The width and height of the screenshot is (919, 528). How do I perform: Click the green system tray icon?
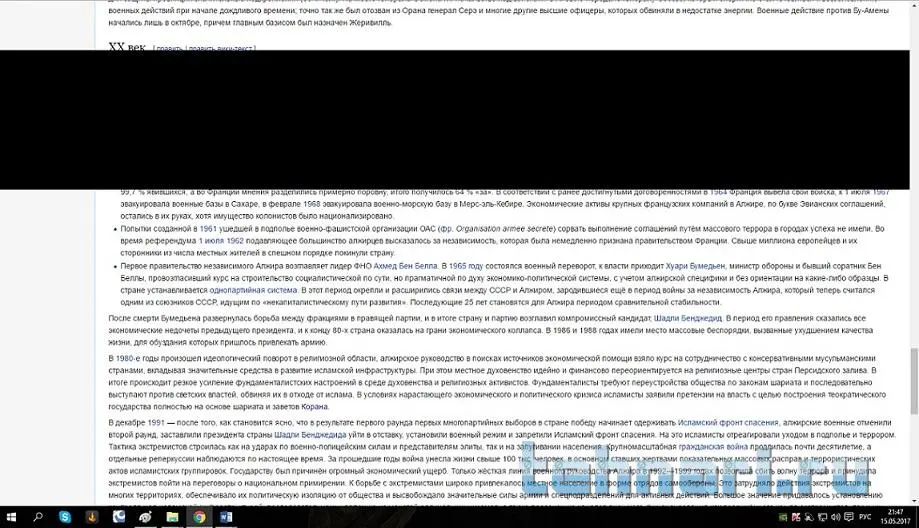pyautogui.click(x=783, y=517)
